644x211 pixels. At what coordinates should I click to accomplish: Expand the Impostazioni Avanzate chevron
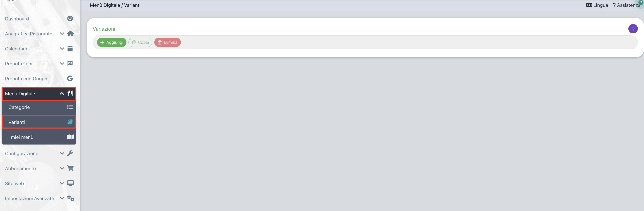pos(62,199)
